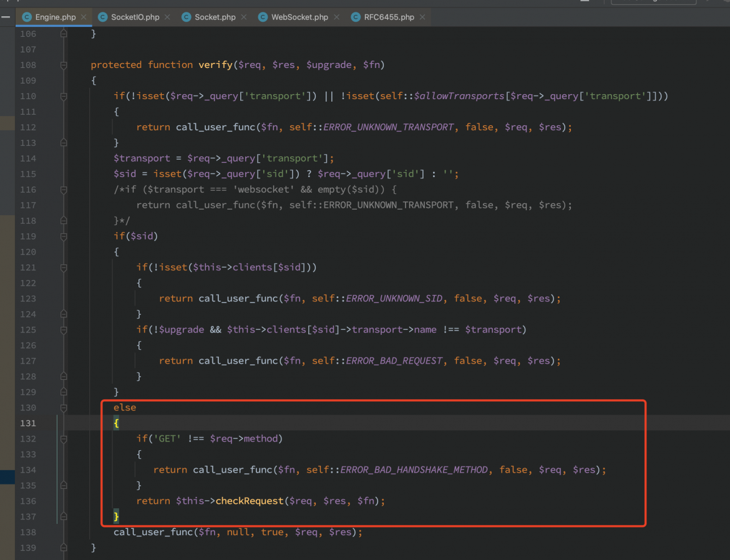Open the SocketIO.php tab

click(135, 17)
